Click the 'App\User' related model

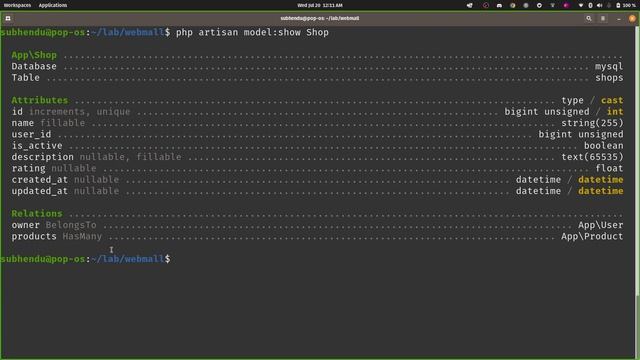tap(600, 225)
